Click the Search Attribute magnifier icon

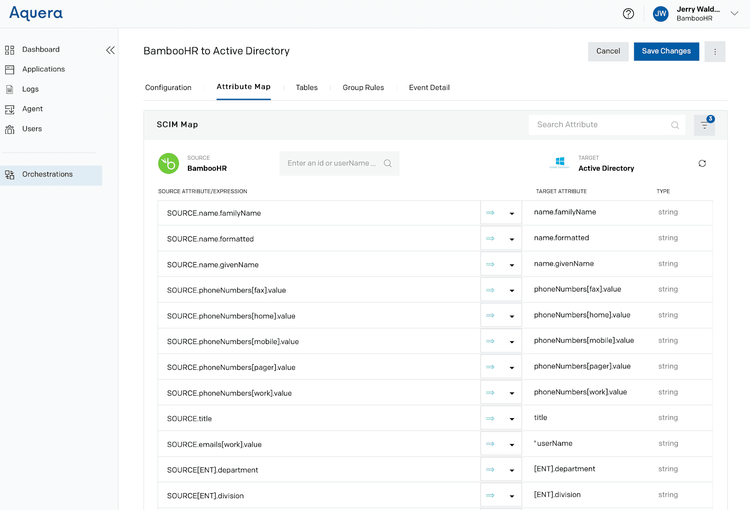click(675, 125)
